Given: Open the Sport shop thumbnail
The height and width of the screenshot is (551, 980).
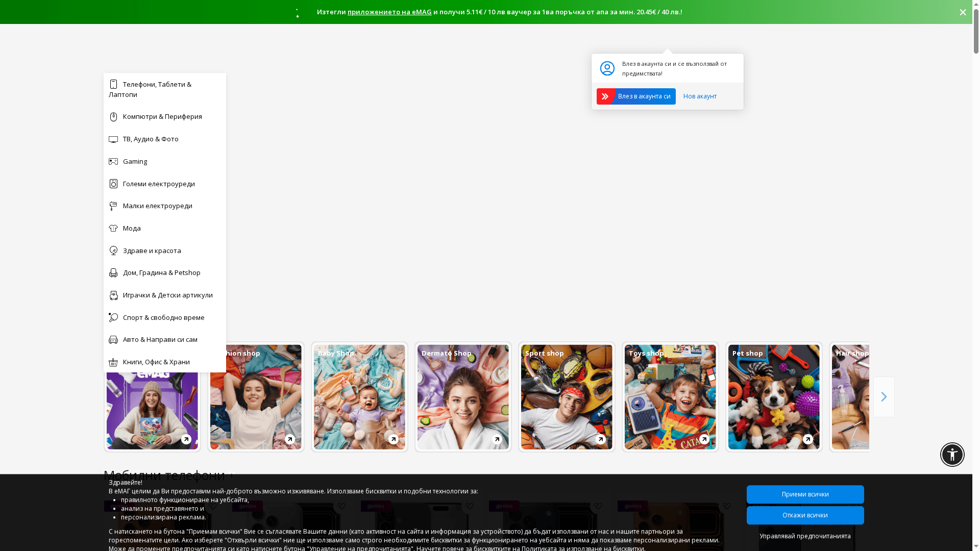Looking at the screenshot, I should pyautogui.click(x=567, y=397).
